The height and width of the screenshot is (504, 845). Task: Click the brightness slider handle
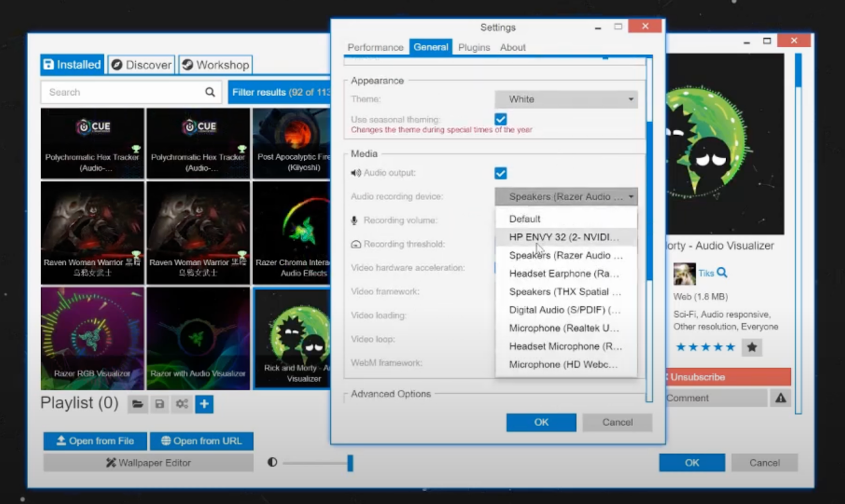(350, 463)
